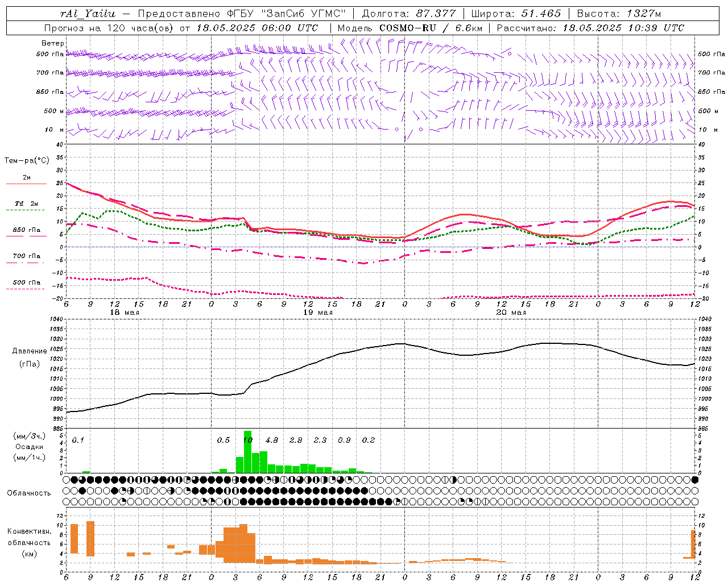The height and width of the screenshot is (582, 728).
Task: Click the Давление pressure panel label
Action: [30, 351]
